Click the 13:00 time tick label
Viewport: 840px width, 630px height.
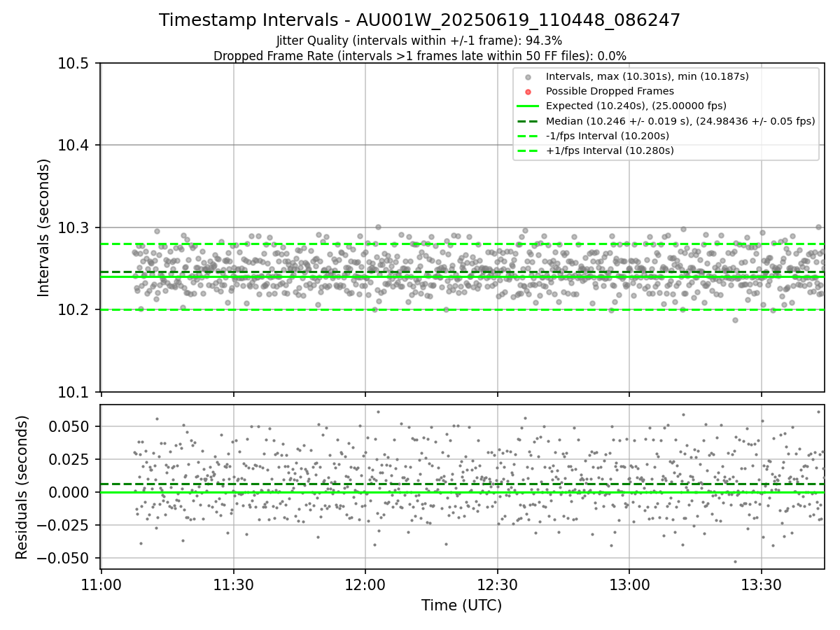click(x=629, y=584)
